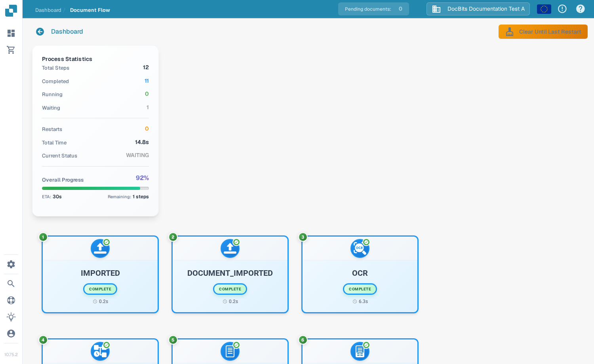
Task: Click COMPLETE badge on IMPORTED card
Action: (x=100, y=289)
